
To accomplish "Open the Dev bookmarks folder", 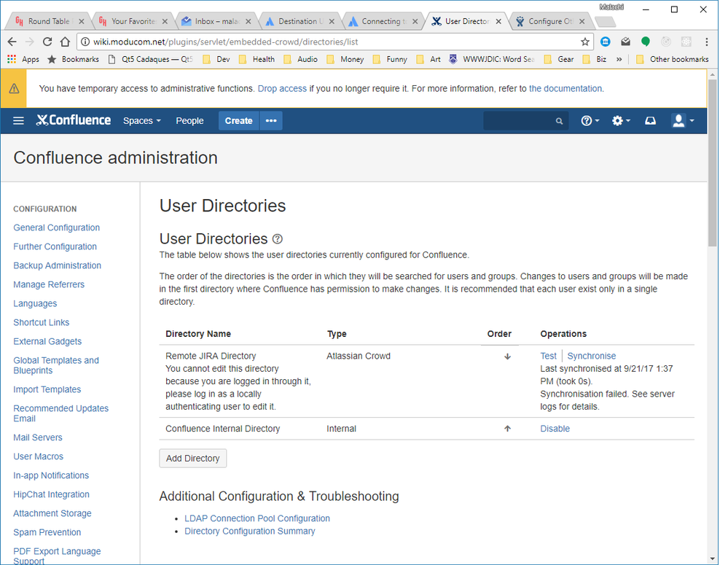I will point(217,60).
